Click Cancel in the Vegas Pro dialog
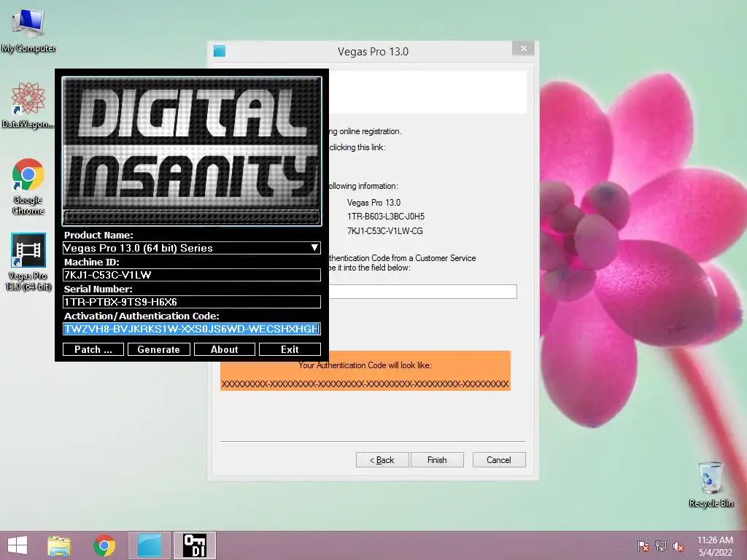The image size is (747, 560). [499, 460]
